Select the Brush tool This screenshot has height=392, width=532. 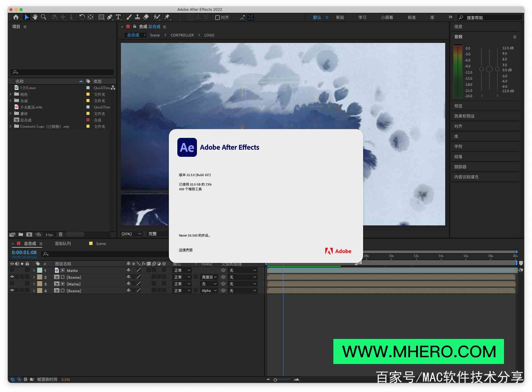129,17
